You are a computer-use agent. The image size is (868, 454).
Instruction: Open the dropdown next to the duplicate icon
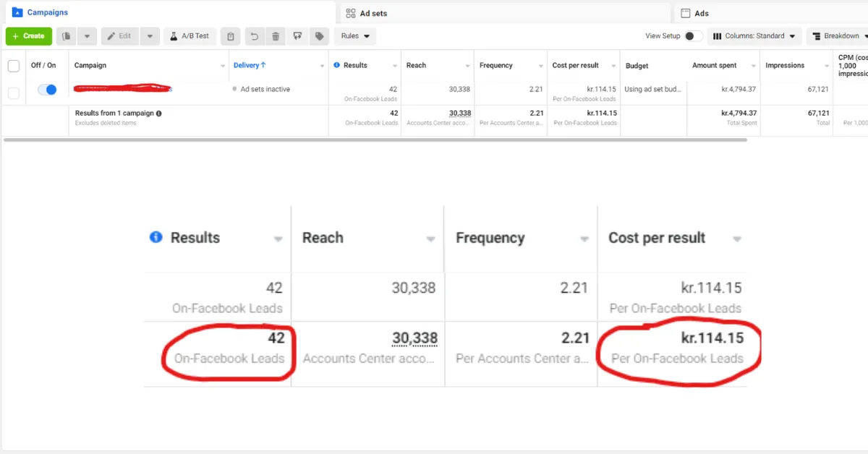[86, 36]
